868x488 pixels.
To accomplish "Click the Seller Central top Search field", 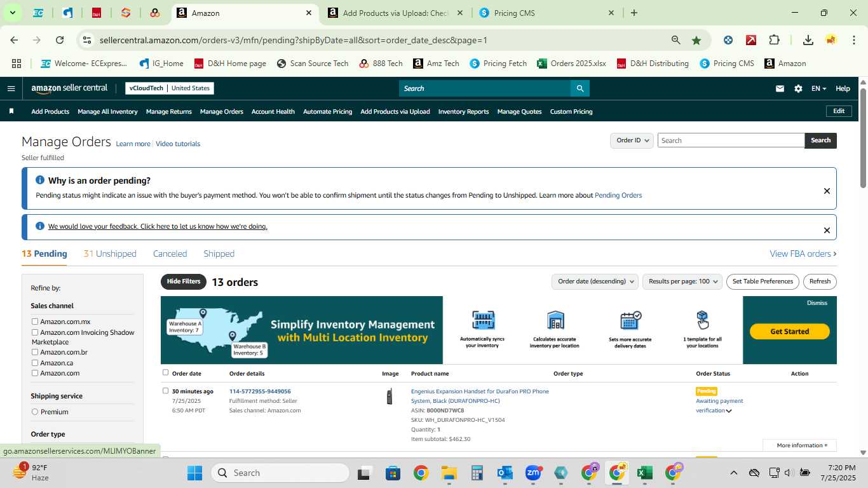I will tap(484, 88).
